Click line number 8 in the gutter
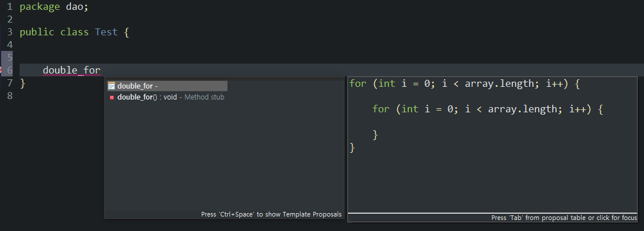This screenshot has width=644, height=231. tap(10, 96)
